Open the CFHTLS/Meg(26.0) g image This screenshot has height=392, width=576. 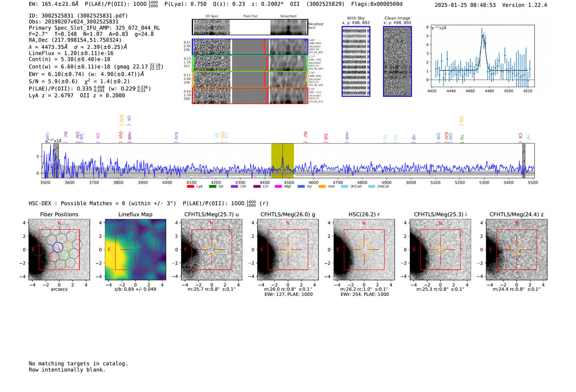(288, 250)
